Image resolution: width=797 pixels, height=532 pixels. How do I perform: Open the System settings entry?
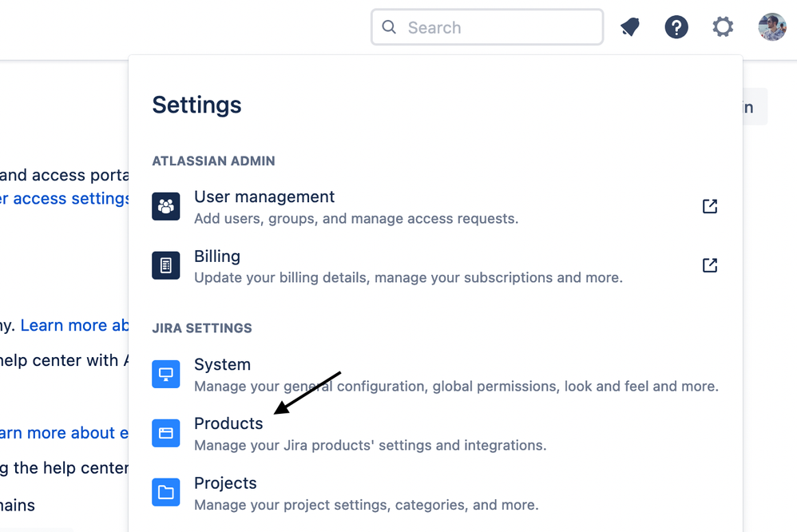tap(435, 375)
